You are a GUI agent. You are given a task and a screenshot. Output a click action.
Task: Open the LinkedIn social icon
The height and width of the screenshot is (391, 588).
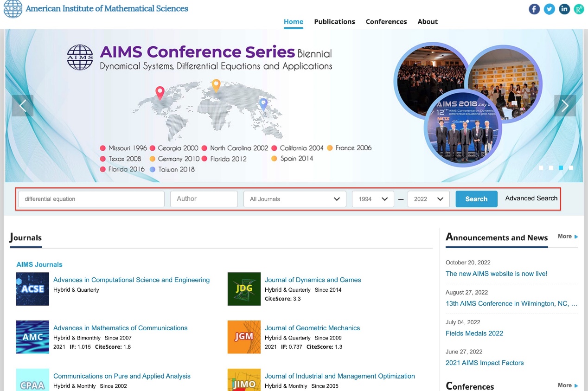(564, 9)
